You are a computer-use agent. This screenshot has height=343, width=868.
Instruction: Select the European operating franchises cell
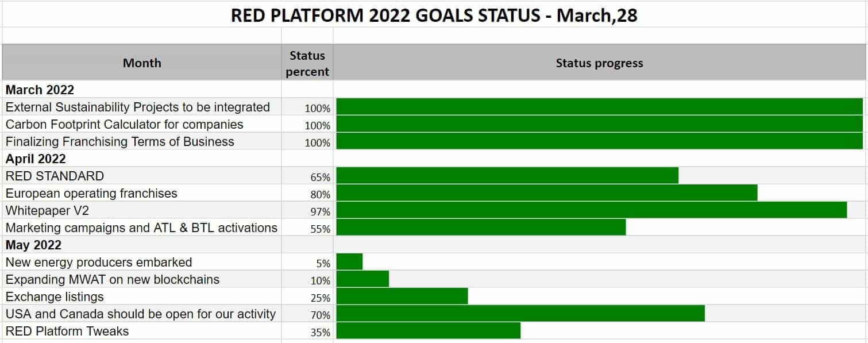pos(142,193)
